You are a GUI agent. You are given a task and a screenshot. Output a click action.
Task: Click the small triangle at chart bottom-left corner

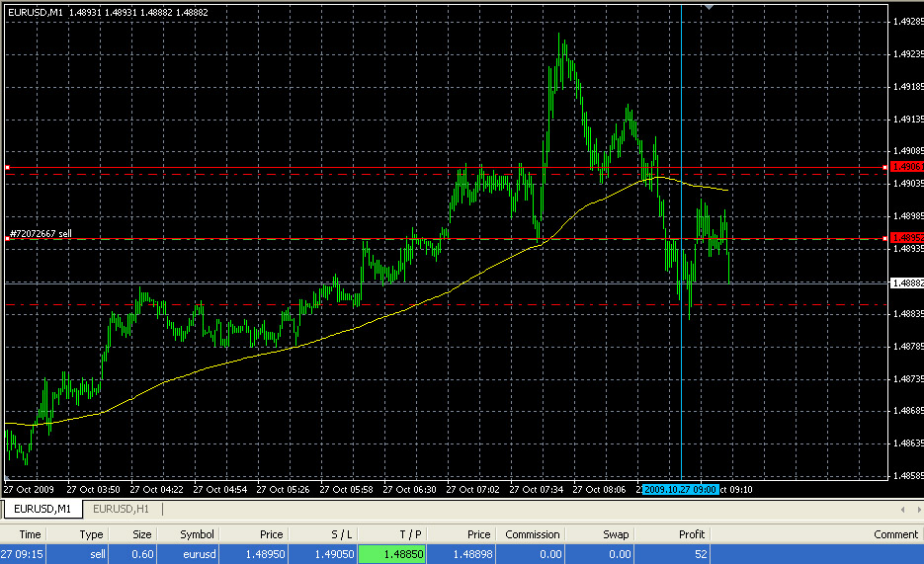[x=8, y=479]
